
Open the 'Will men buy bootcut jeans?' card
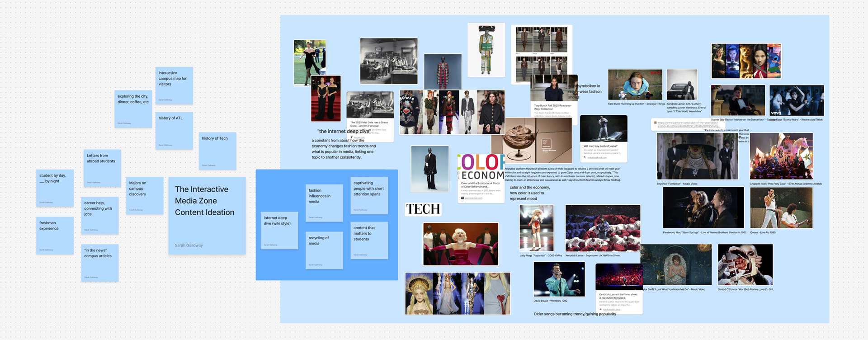click(x=604, y=138)
